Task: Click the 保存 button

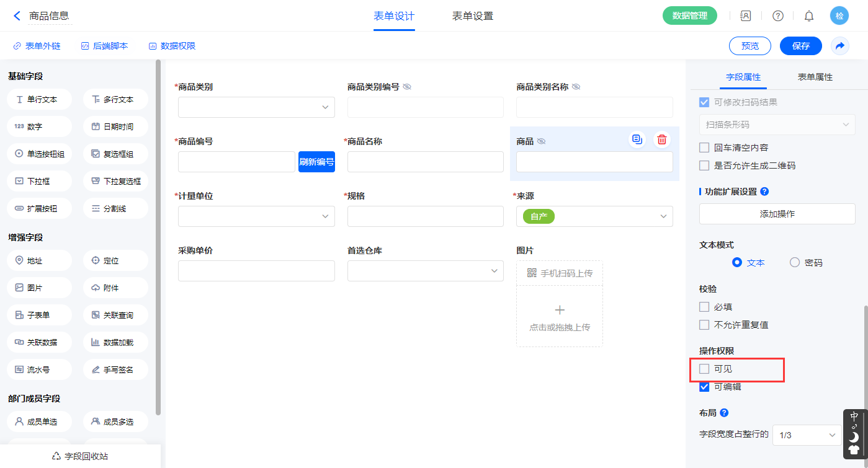Action: point(800,46)
